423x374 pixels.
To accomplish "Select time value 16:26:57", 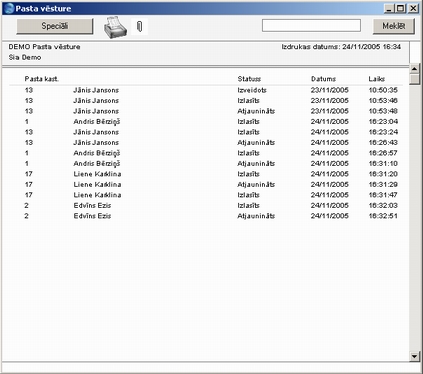I will tap(383, 153).
